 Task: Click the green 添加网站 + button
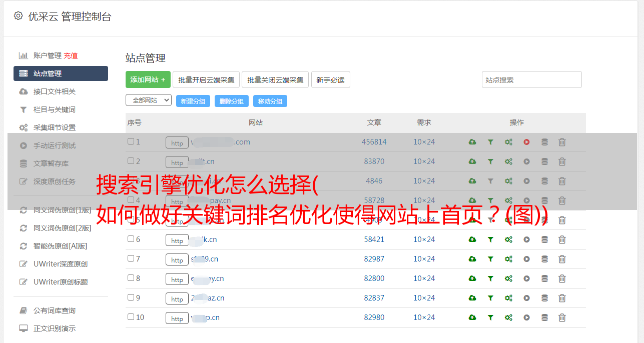(148, 79)
